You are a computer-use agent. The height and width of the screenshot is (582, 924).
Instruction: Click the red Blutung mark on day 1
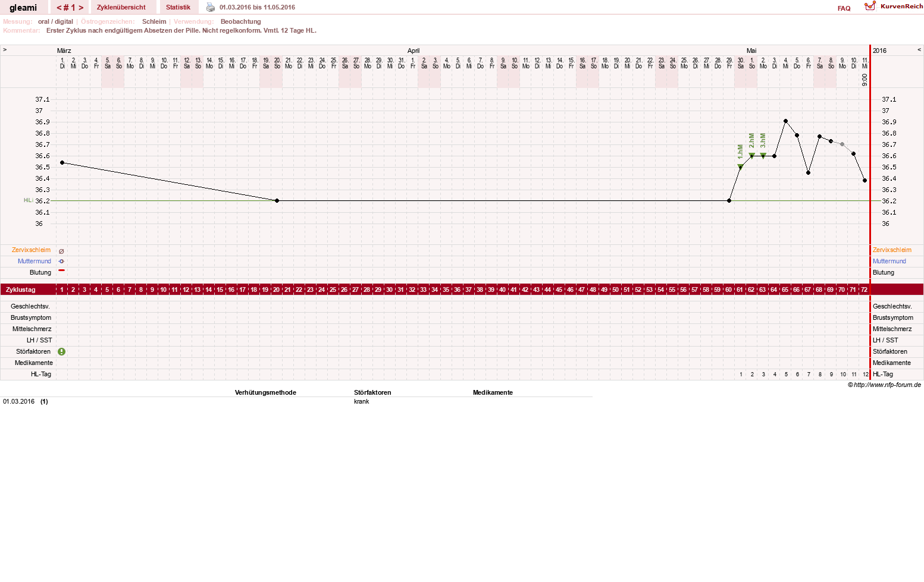61,270
